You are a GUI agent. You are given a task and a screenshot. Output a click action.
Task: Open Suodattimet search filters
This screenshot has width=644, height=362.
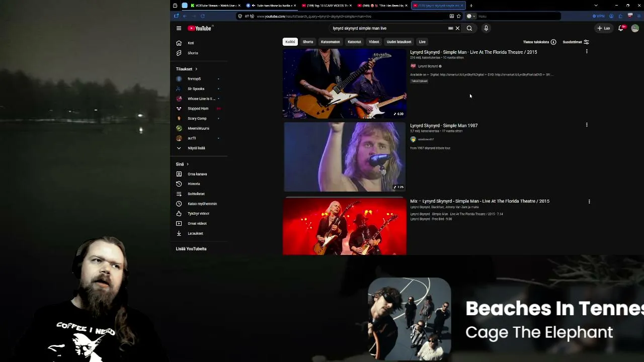576,42
